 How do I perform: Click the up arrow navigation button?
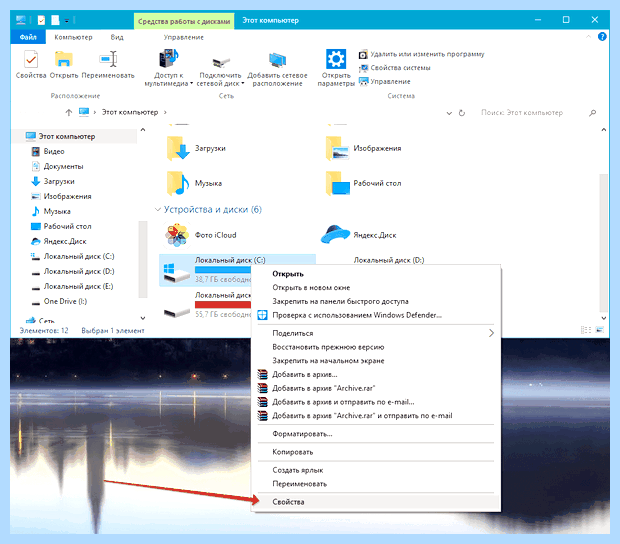(x=69, y=113)
